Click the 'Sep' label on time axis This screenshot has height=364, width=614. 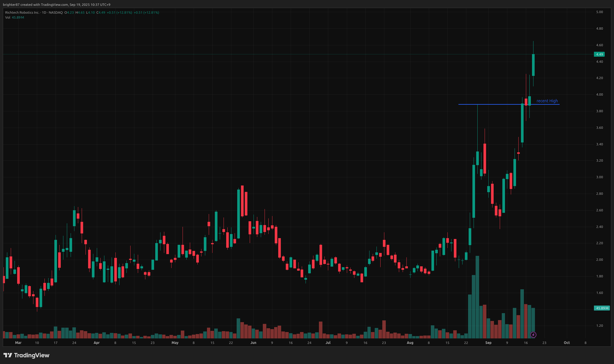(x=488, y=343)
